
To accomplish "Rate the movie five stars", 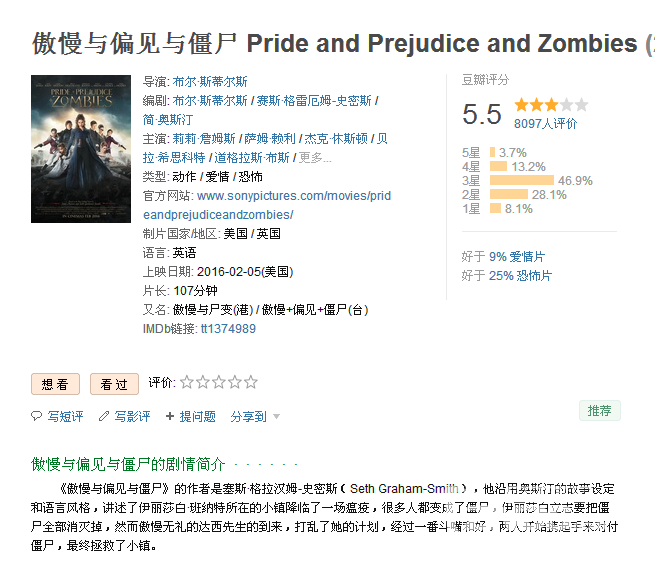I will (251, 382).
